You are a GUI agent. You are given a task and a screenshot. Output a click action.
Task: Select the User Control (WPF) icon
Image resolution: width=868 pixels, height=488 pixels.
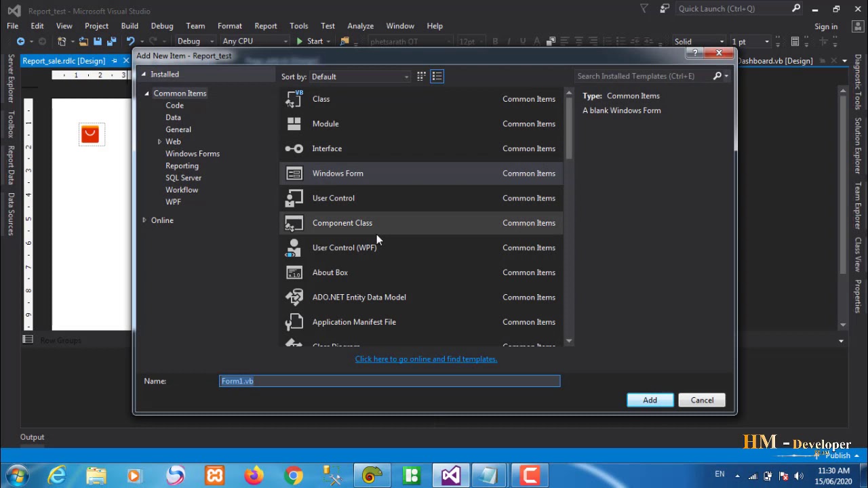[x=294, y=247]
